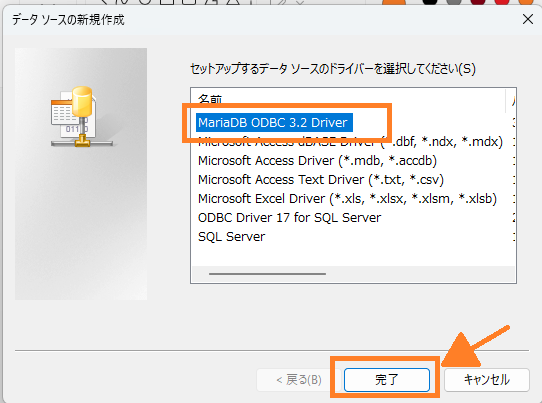This screenshot has height=403, width=542.
Task: Click the セットアップするデータ ソース instruction label
Action: click(333, 69)
